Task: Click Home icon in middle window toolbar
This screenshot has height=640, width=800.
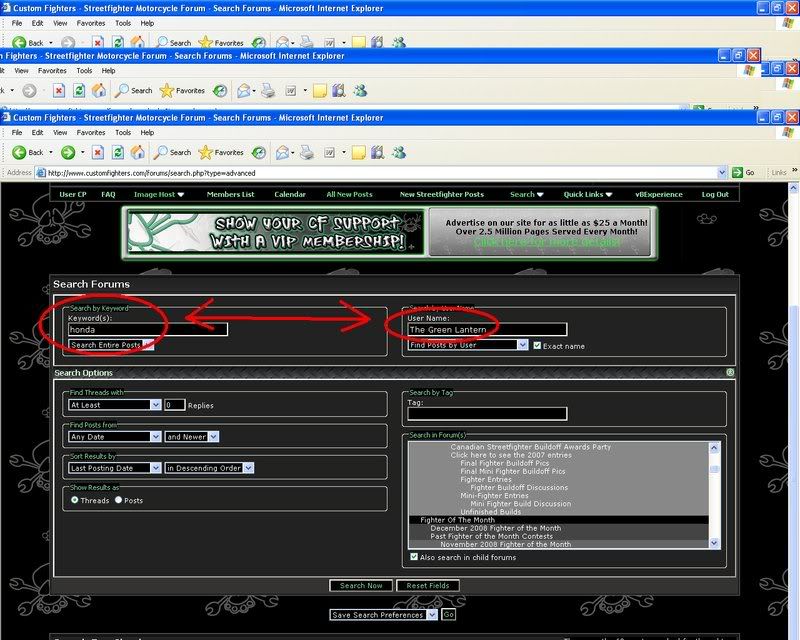Action: [98, 91]
